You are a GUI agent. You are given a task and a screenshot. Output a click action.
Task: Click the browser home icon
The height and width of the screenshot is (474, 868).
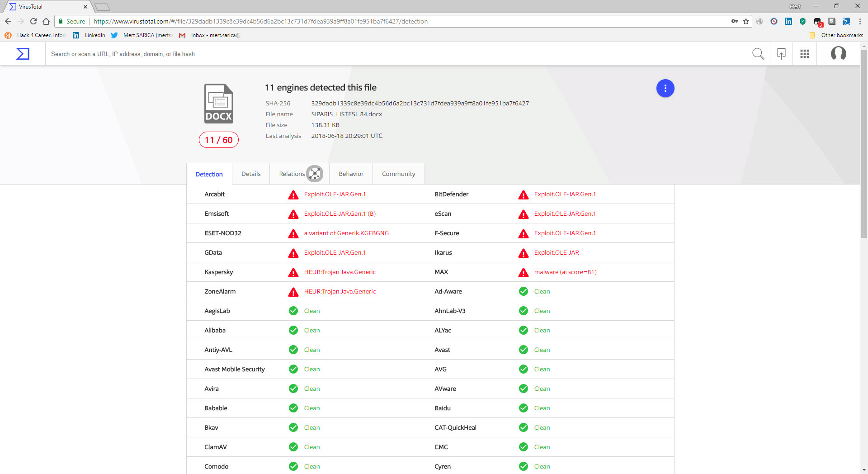[46, 21]
